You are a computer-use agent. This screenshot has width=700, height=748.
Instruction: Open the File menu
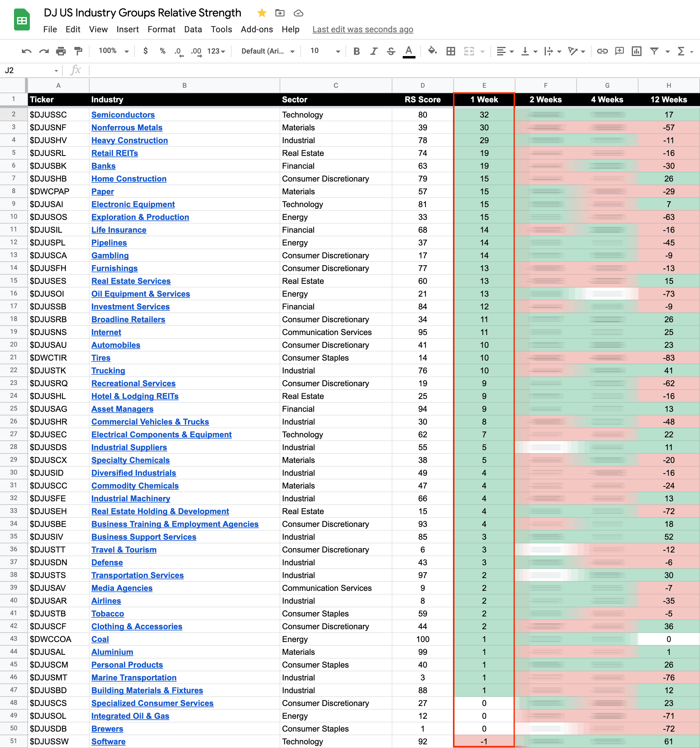pyautogui.click(x=50, y=29)
